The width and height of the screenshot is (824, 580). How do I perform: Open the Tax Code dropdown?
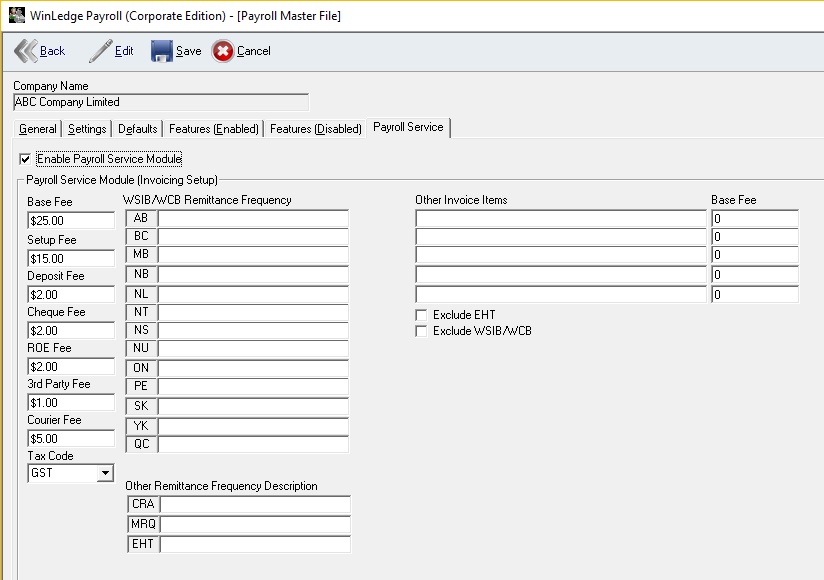tap(105, 474)
